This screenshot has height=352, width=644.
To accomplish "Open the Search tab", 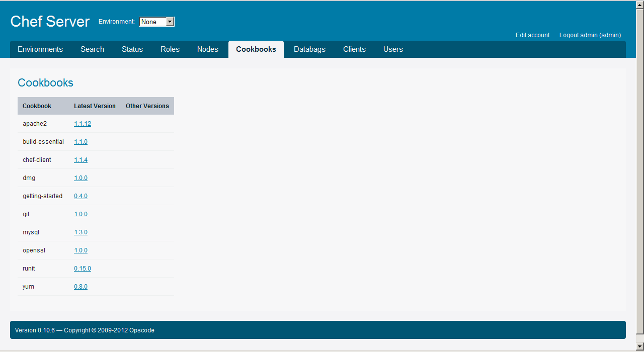I will [92, 49].
